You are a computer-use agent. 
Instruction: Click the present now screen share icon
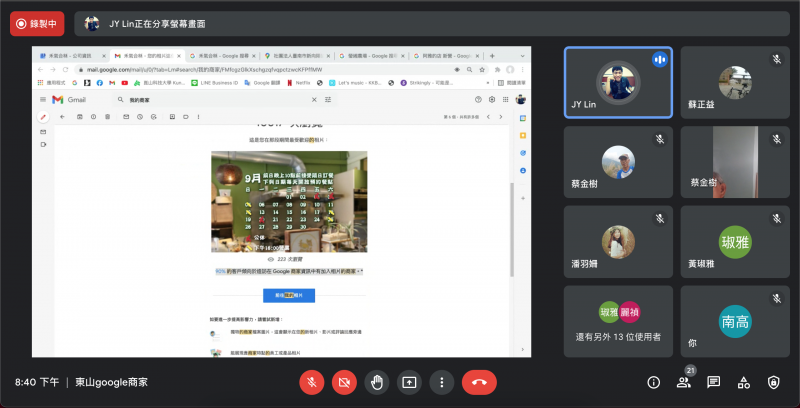tap(410, 382)
